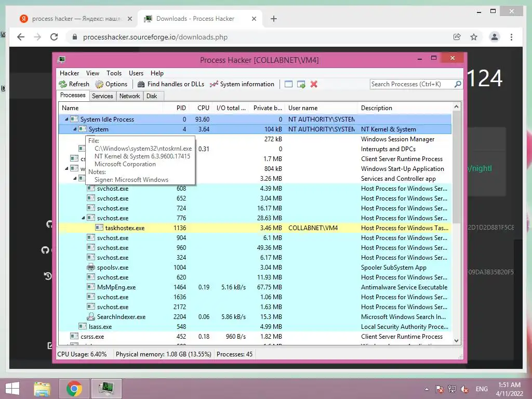Open the Users menu
The image size is (532, 399).
[136, 73]
